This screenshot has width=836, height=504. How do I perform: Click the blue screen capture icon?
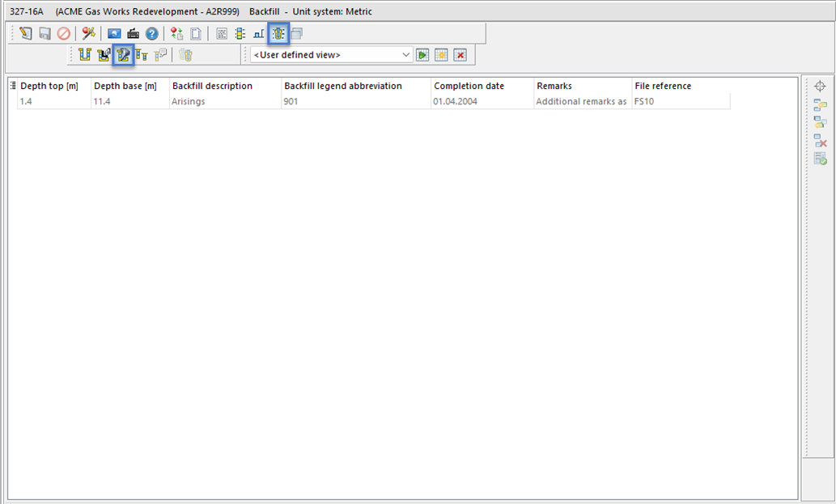coord(115,34)
